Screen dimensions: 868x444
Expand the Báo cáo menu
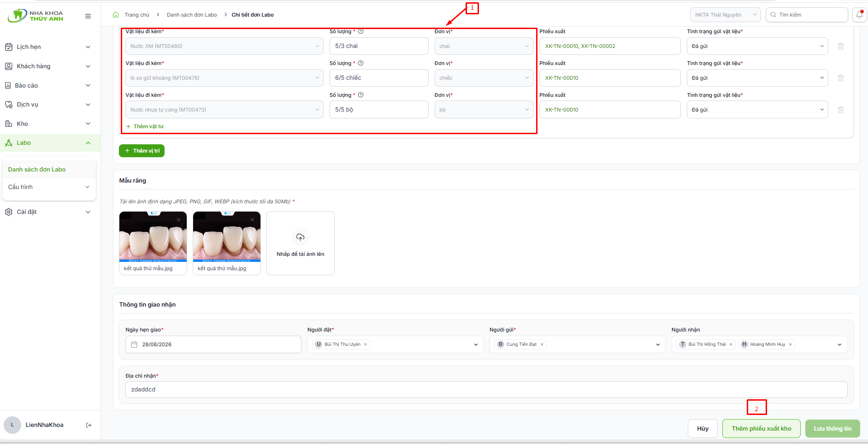pos(50,85)
